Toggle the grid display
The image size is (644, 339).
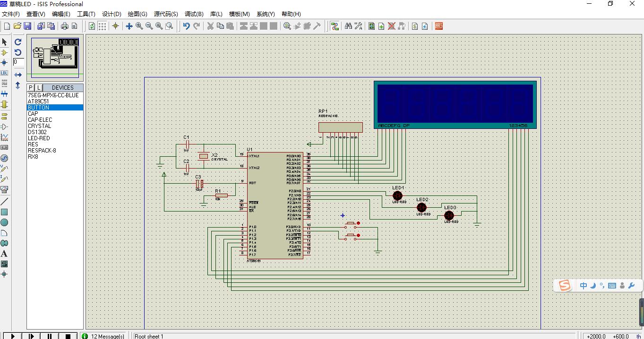[x=102, y=26]
